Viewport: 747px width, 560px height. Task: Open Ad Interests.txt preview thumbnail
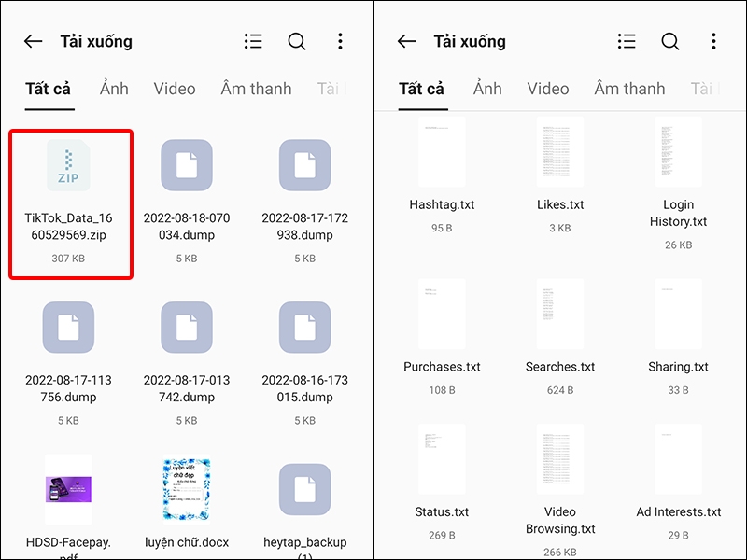679,459
